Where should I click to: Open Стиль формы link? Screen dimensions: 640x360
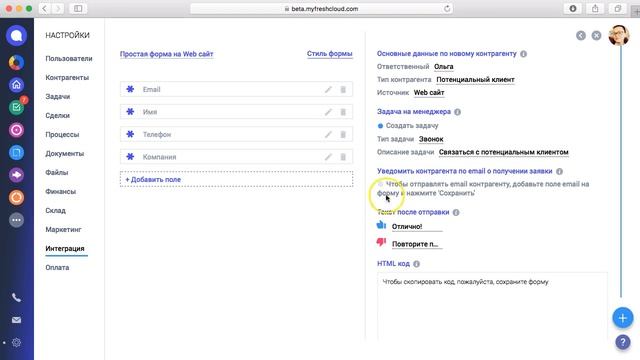click(330, 54)
